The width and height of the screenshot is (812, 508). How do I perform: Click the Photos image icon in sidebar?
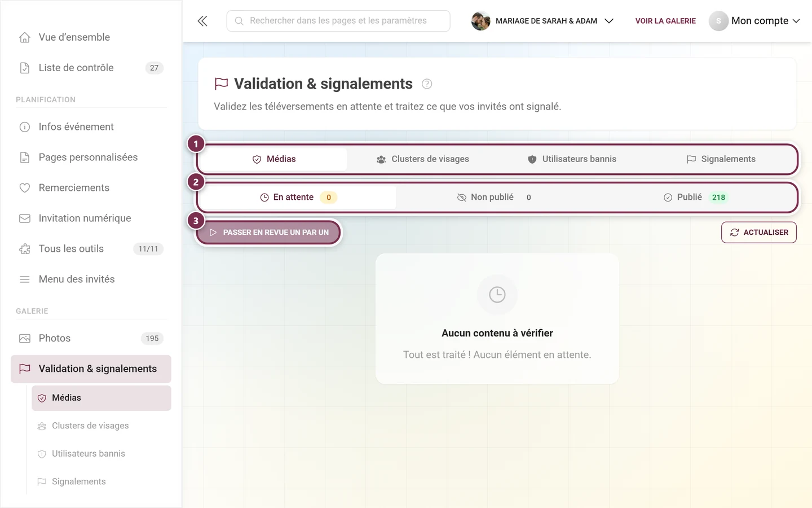pos(25,339)
